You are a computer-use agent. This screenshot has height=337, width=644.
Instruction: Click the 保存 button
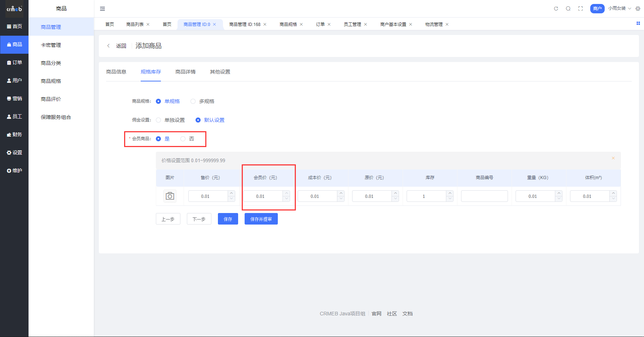[x=228, y=219]
